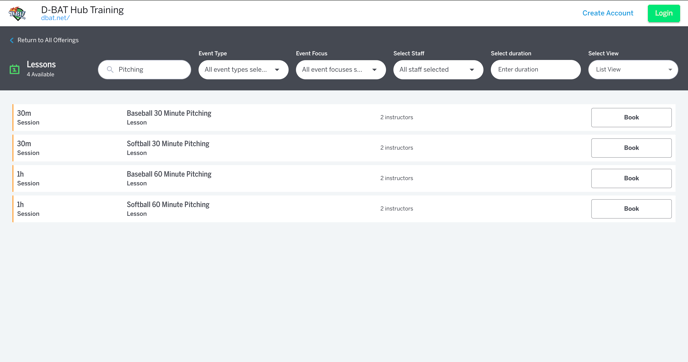Click 2 instructors in Baseball 30 Minute row
The image size is (688, 362).
click(x=397, y=117)
